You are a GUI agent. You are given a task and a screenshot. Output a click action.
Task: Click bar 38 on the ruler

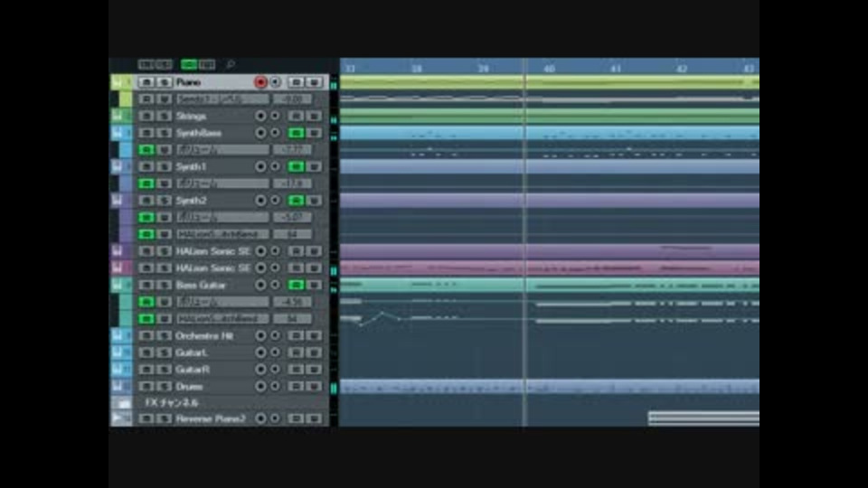tap(416, 69)
